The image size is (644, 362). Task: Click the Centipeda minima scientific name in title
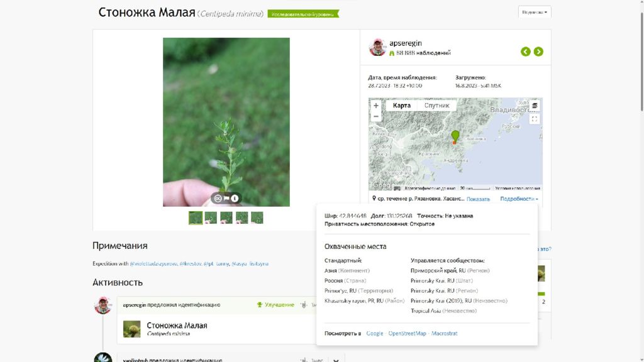coord(230,14)
